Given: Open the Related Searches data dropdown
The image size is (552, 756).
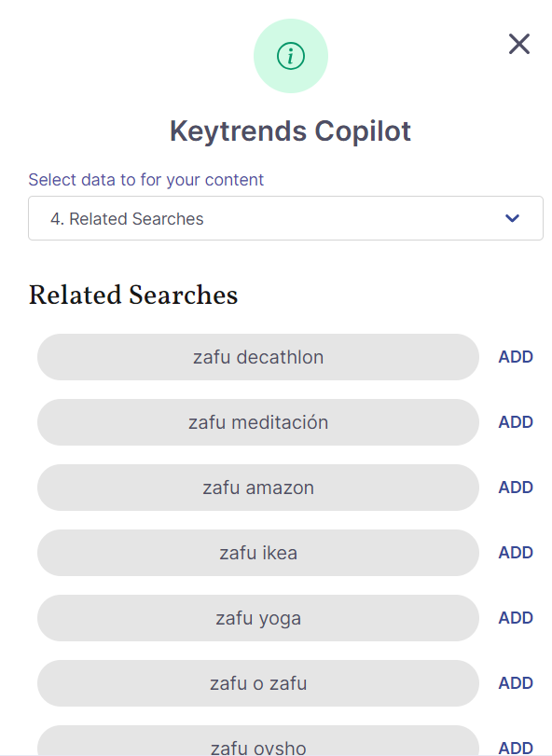Looking at the screenshot, I should tap(285, 218).
